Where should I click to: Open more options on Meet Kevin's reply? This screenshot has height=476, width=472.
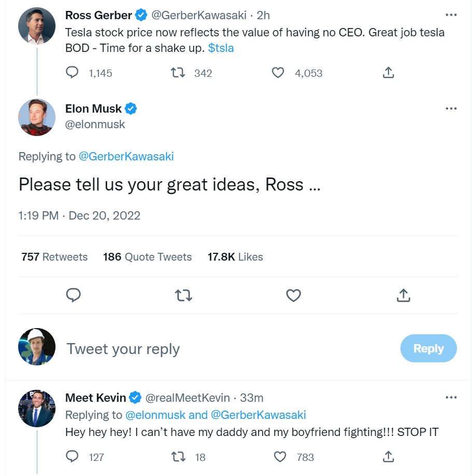[x=451, y=398]
